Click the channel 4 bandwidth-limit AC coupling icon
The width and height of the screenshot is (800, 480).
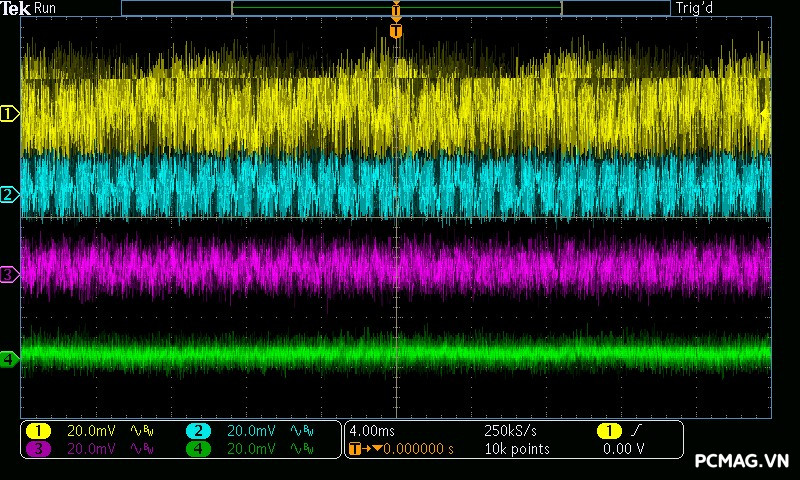click(x=300, y=449)
